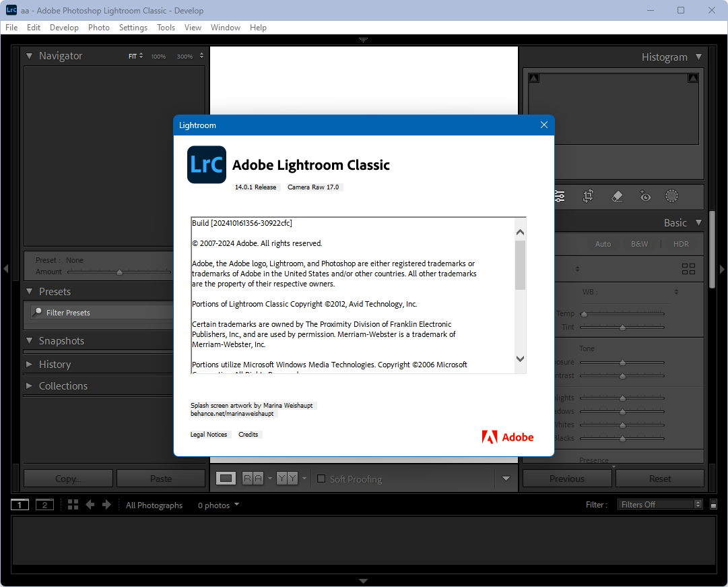Expand the History panel
Screen dimensions: 728x587
tap(29, 365)
